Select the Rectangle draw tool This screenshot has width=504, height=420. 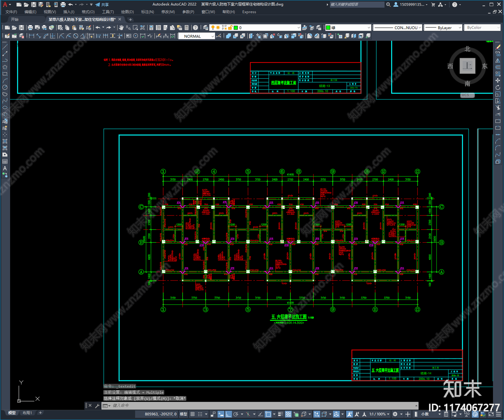pyautogui.click(x=5, y=74)
